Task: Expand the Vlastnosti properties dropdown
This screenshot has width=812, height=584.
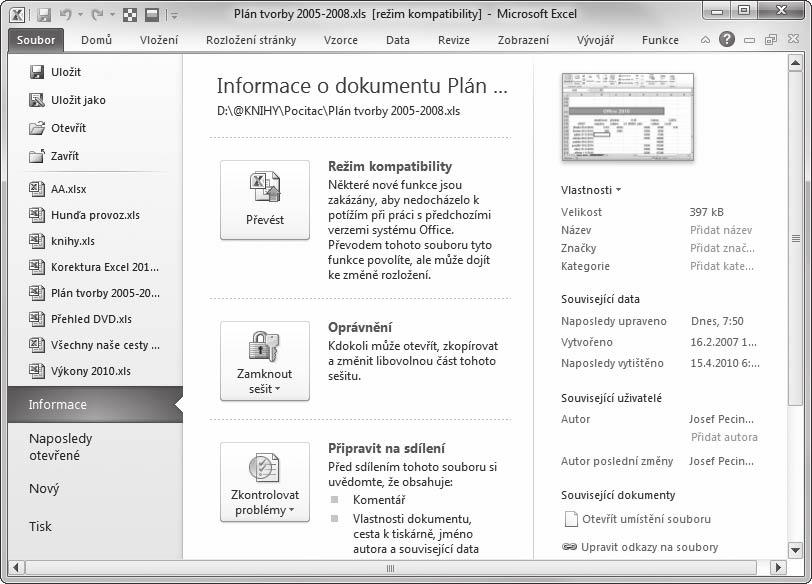Action: click(x=591, y=190)
